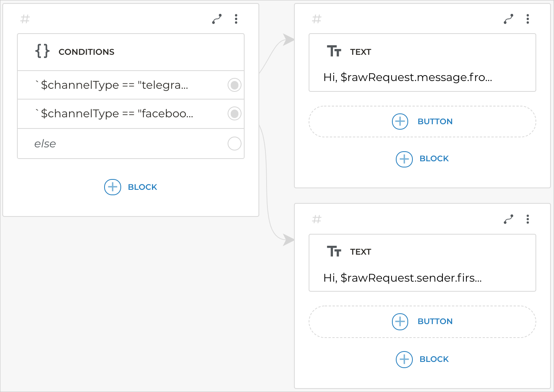Open three-dot menu of the Conditions screen
The image size is (554, 392).
pyautogui.click(x=236, y=19)
